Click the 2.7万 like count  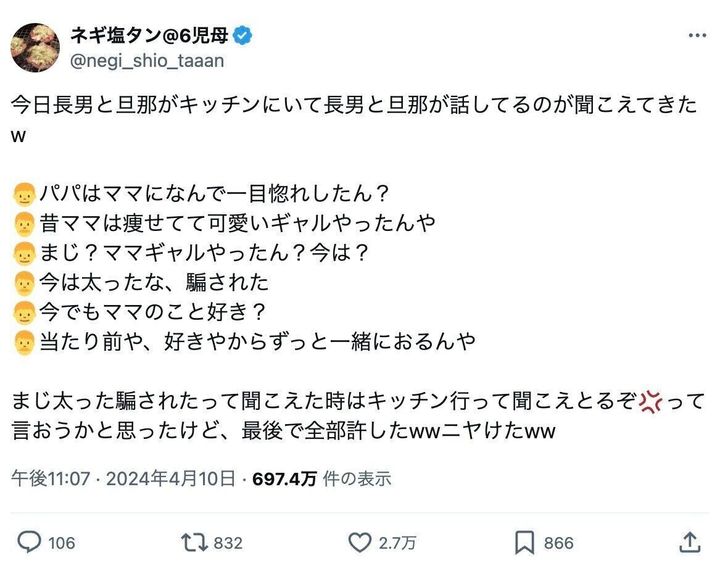(398, 542)
